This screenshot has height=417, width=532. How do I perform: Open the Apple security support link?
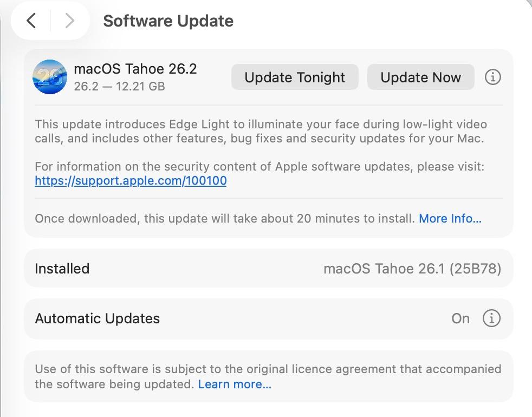pyautogui.click(x=130, y=180)
